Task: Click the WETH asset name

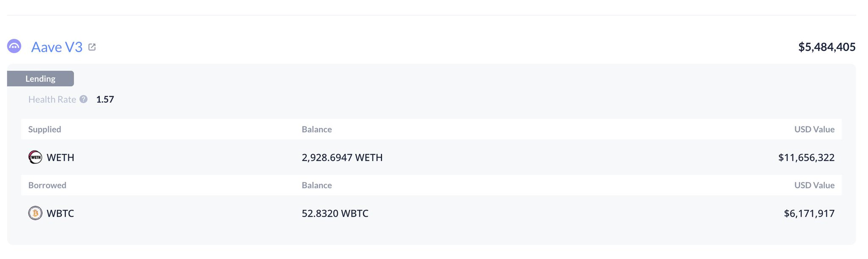Action: click(60, 158)
